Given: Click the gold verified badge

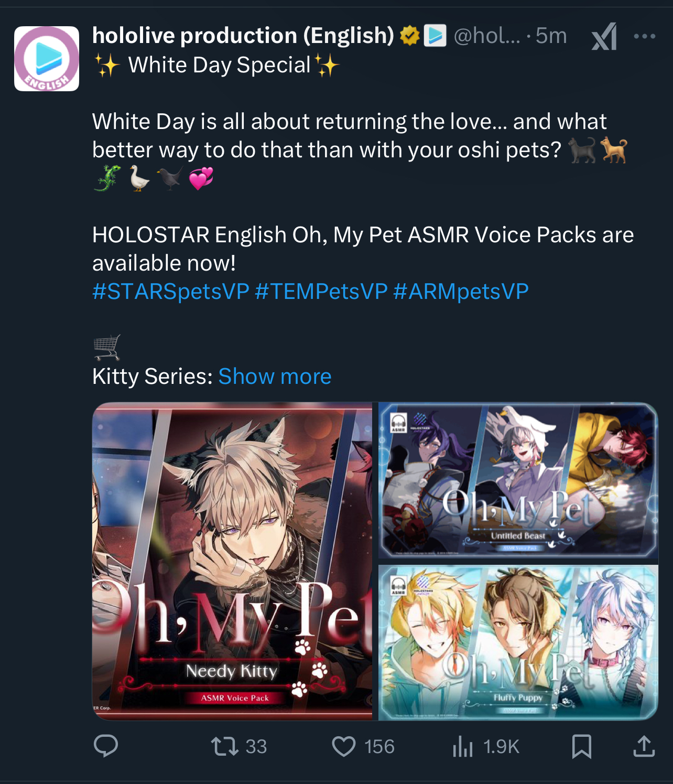Looking at the screenshot, I should 409,36.
